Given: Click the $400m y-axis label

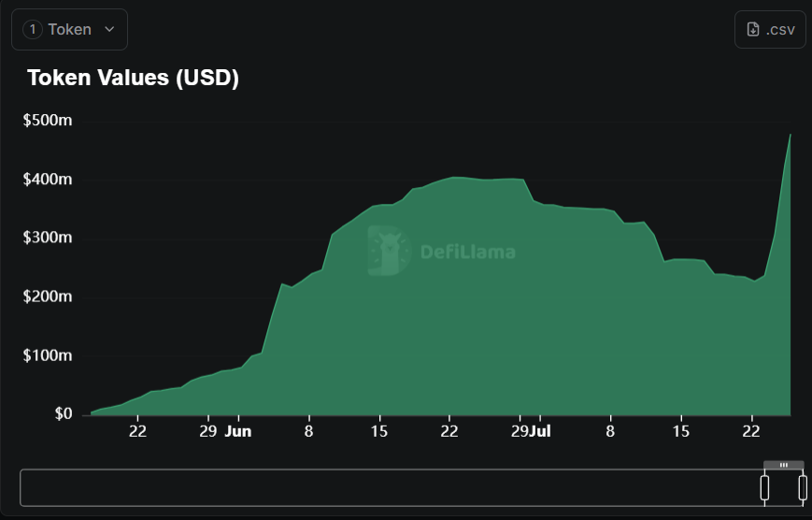Looking at the screenshot, I should (x=47, y=180).
